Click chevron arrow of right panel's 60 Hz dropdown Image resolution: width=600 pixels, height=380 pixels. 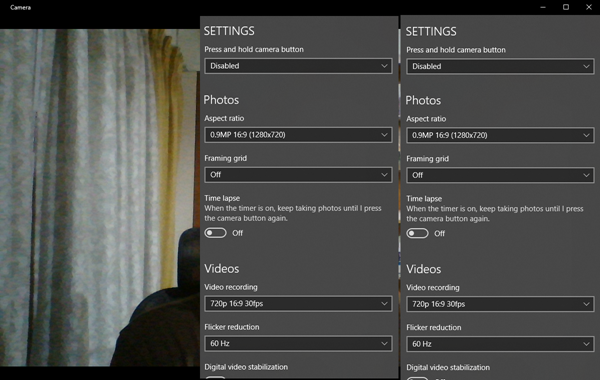(586, 344)
